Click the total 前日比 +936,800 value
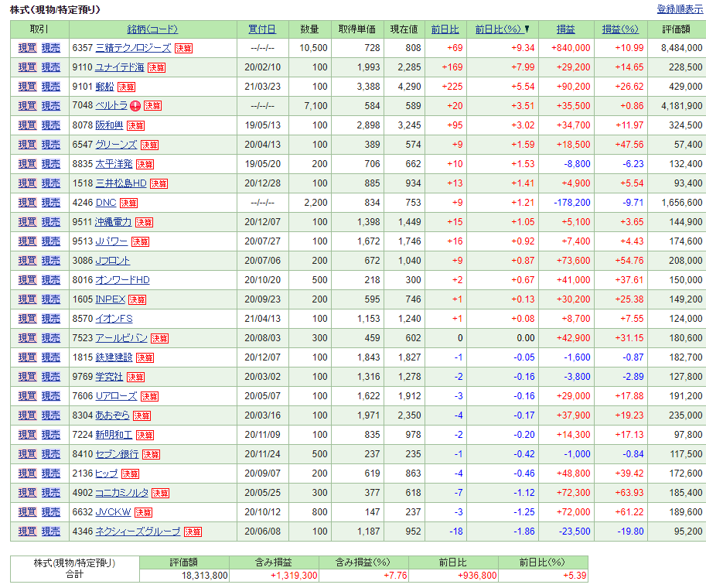The height and width of the screenshot is (588, 706). 477,576
